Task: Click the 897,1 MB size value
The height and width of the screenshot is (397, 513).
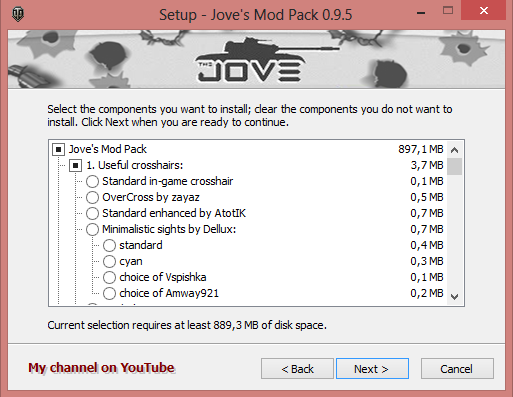Action: coord(421,149)
